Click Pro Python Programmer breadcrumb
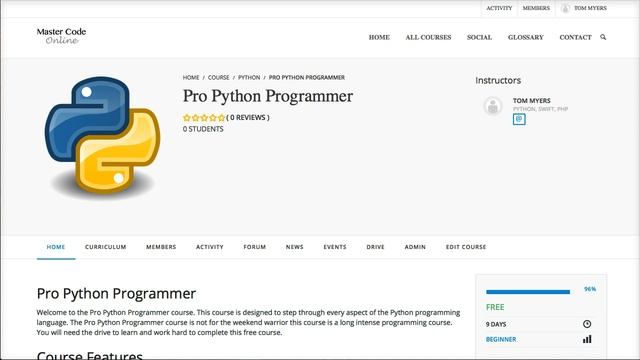 (307, 78)
